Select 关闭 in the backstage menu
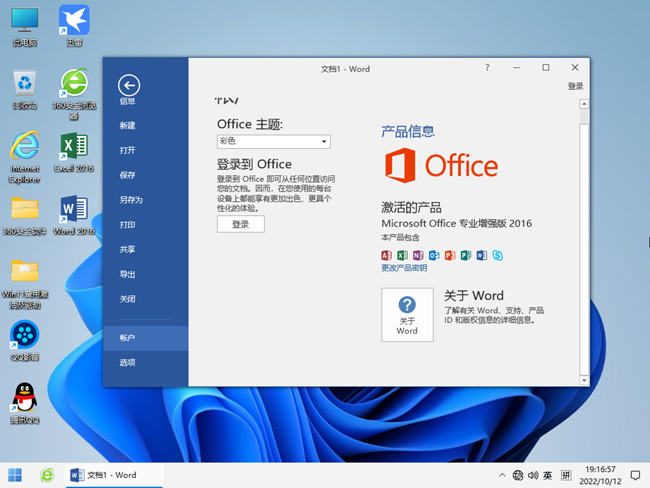The width and height of the screenshot is (650, 488). point(127,299)
